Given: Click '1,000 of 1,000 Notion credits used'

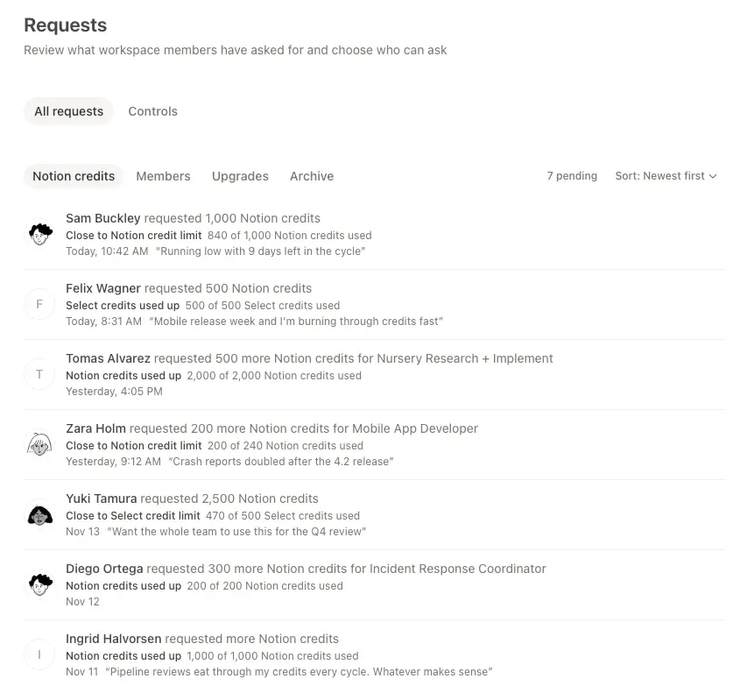Looking at the screenshot, I should click(272, 656).
